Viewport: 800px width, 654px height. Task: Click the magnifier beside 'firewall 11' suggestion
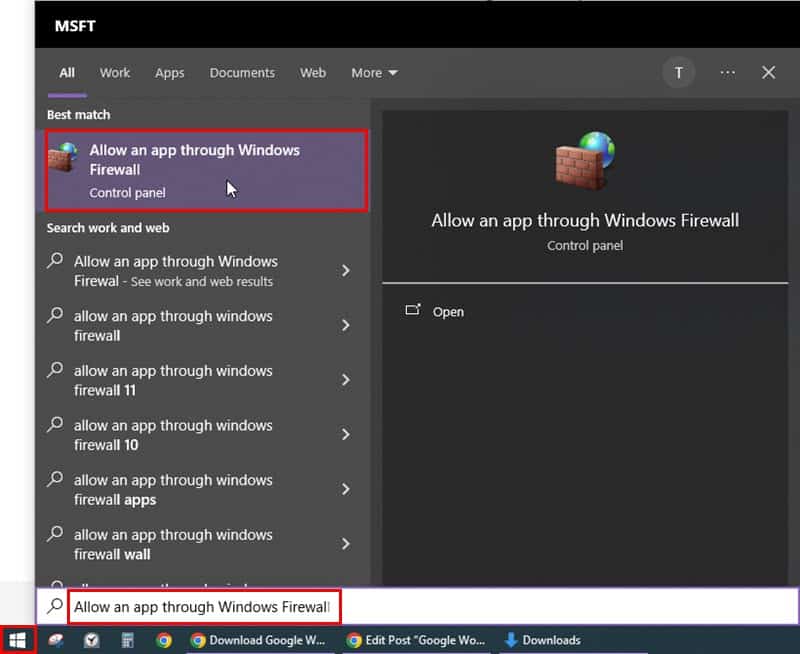click(55, 370)
